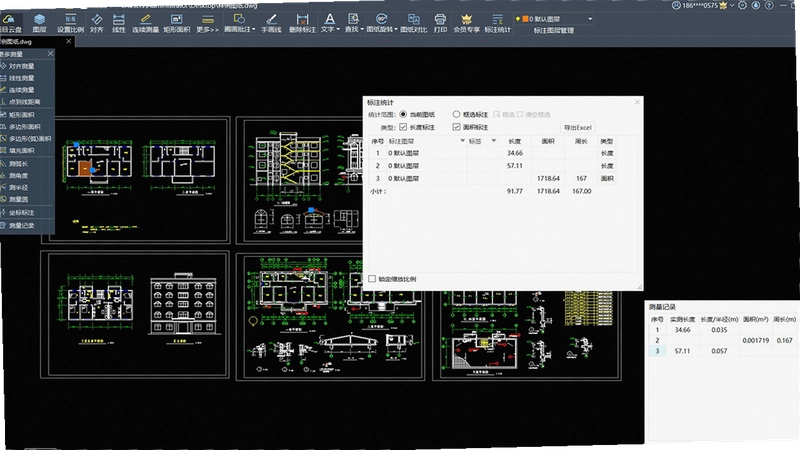
Task: Select row 3 in 测量记录 table
Action: (x=722, y=351)
